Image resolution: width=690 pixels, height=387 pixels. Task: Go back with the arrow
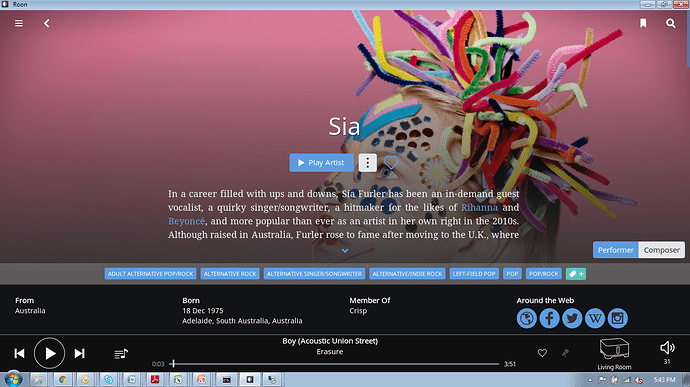[47, 23]
